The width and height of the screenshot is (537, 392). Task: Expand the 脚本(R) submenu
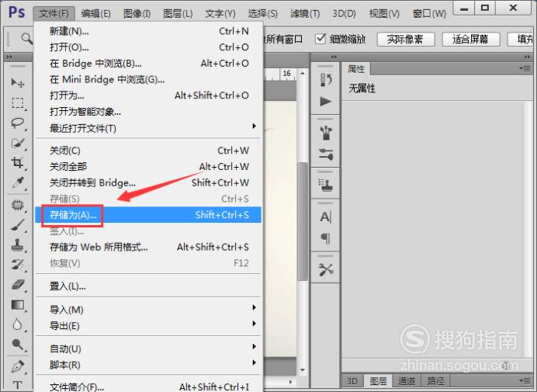click(254, 363)
